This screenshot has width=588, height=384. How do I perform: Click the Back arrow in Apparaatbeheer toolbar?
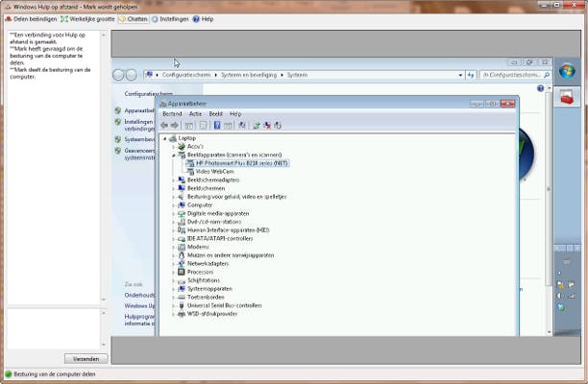pos(164,126)
